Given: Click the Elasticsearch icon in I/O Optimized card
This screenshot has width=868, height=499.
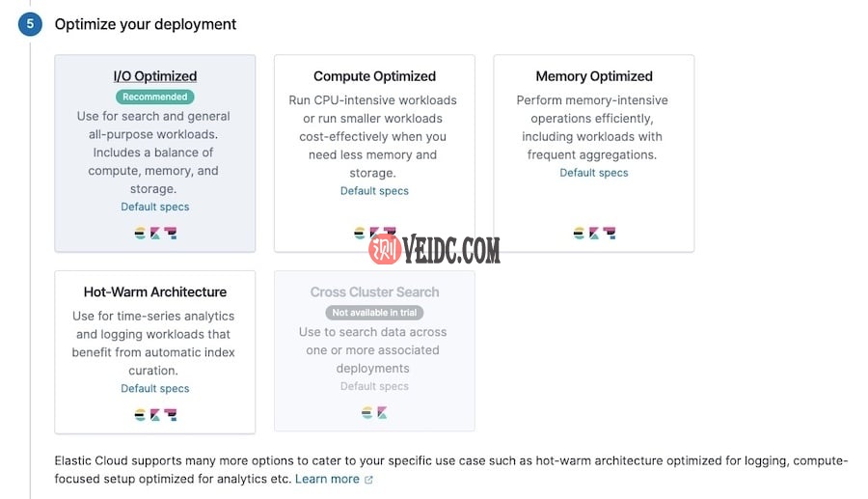Looking at the screenshot, I should (140, 233).
